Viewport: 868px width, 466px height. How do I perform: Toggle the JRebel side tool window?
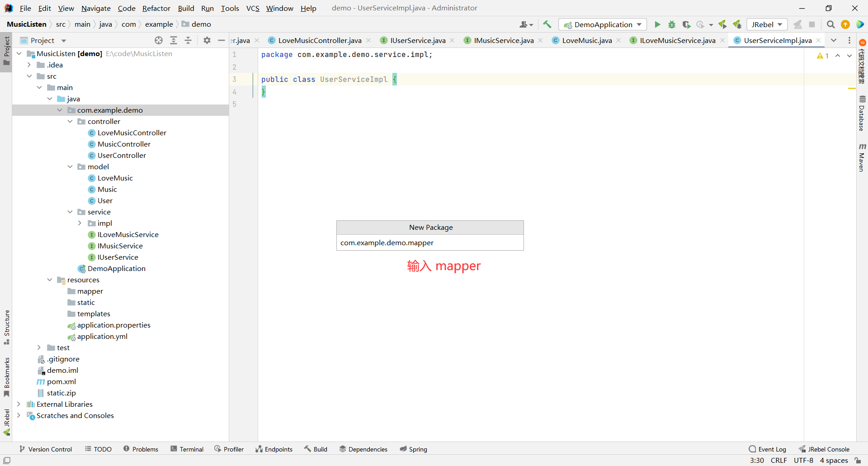pos(6,422)
